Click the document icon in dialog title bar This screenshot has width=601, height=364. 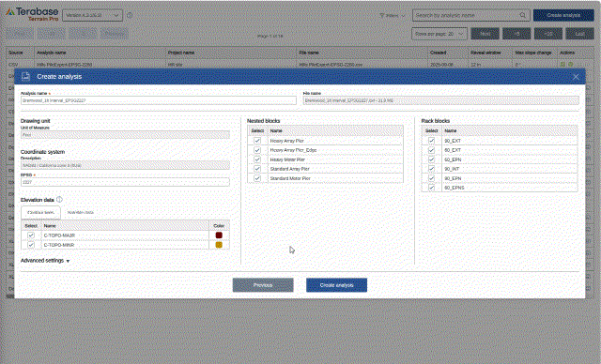pos(25,76)
